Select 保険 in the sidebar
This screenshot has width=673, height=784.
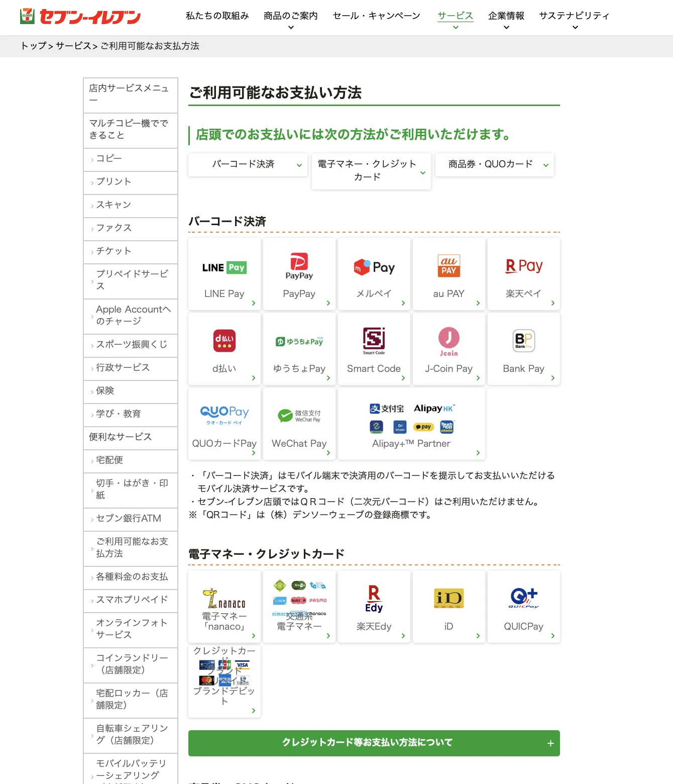[131, 391]
